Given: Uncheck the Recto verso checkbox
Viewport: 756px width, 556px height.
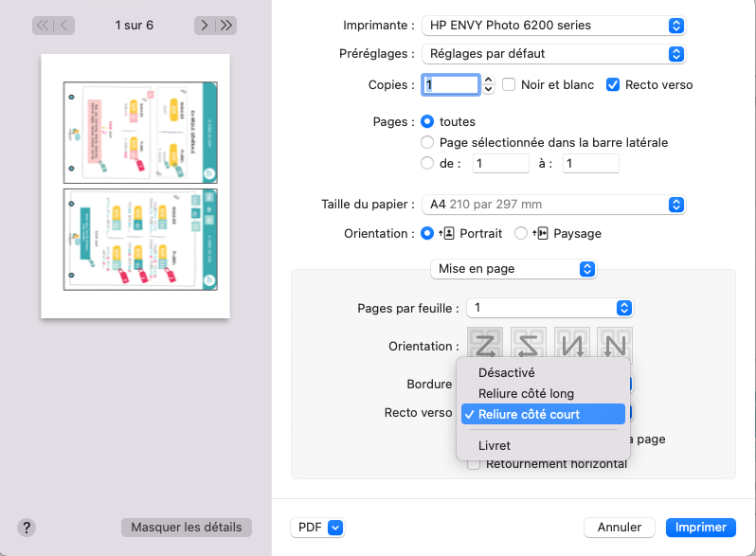Looking at the screenshot, I should [x=613, y=84].
